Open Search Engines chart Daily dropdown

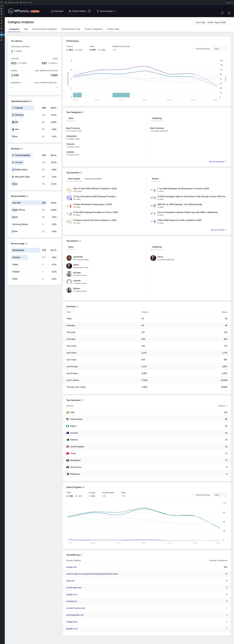[x=220, y=495]
